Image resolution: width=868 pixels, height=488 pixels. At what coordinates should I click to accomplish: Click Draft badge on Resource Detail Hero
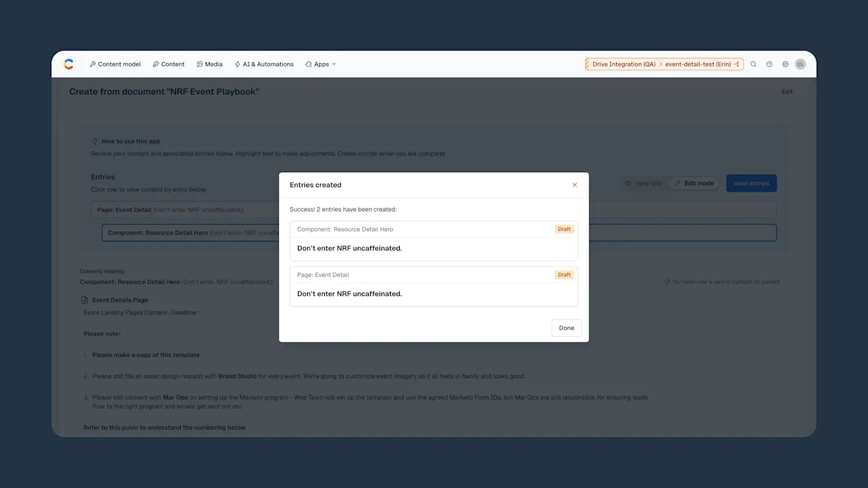(564, 229)
